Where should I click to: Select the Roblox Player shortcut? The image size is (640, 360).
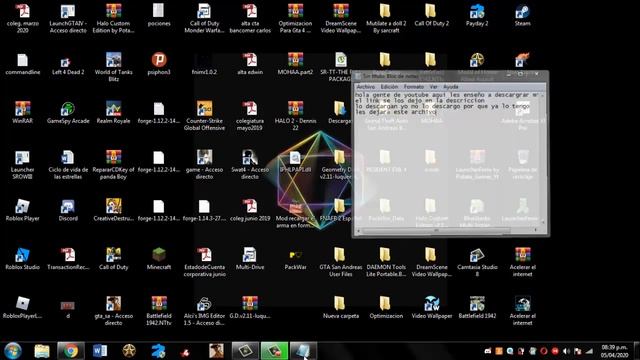click(x=22, y=210)
